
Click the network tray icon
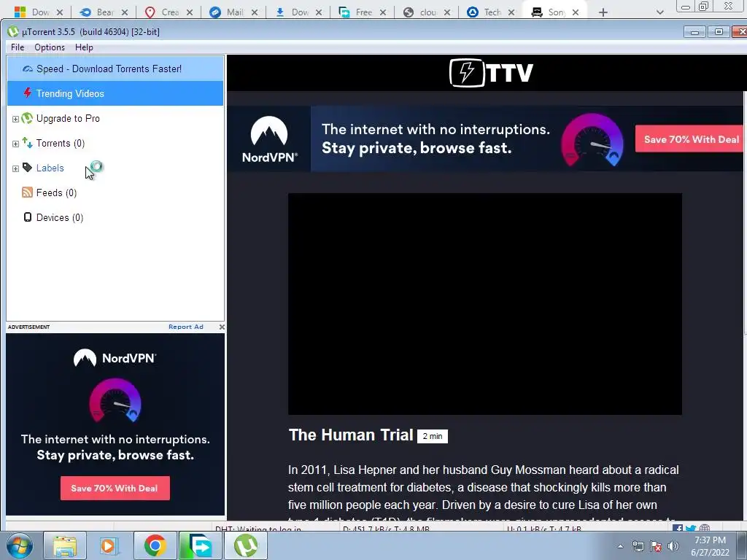638,546
